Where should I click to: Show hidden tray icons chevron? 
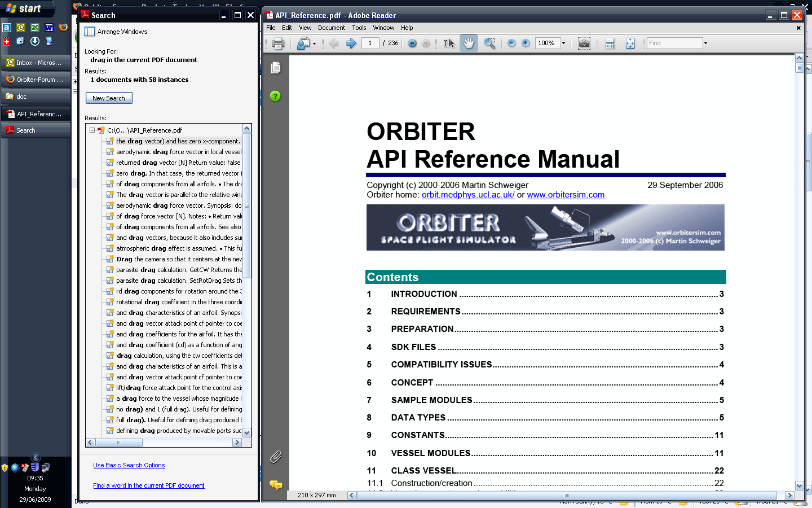[x=36, y=458]
